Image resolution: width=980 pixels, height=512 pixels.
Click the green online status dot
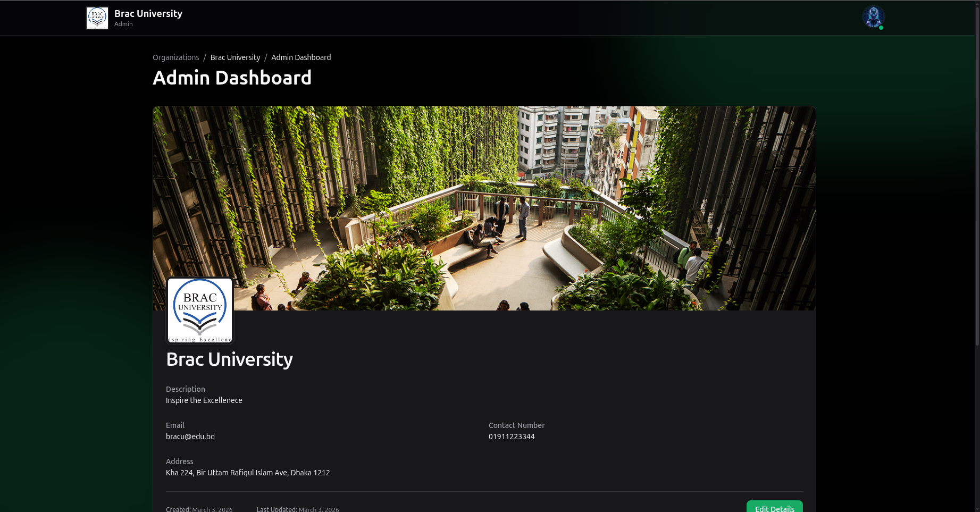tap(881, 28)
